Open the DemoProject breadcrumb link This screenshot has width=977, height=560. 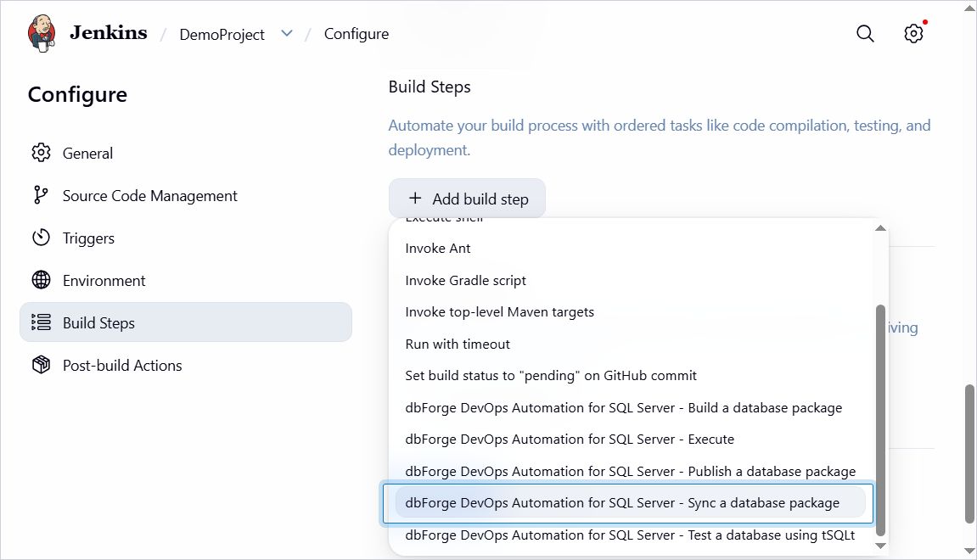click(x=222, y=34)
